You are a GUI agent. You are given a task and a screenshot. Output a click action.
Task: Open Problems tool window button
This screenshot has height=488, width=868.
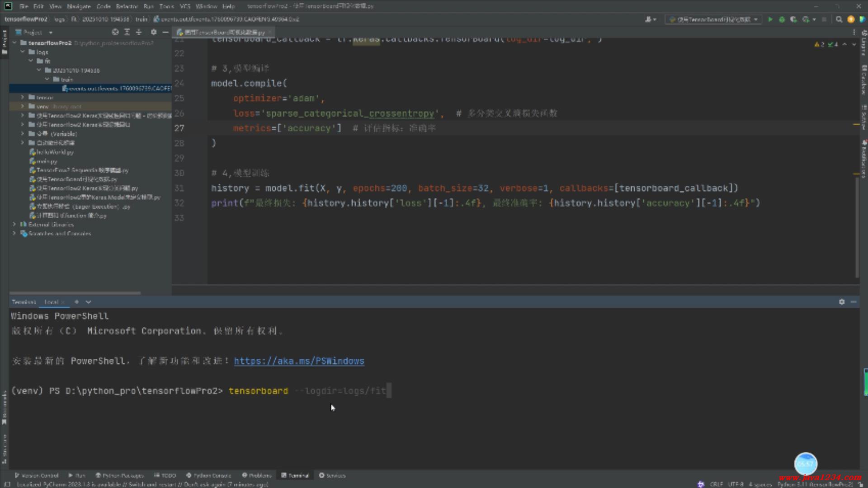pyautogui.click(x=257, y=475)
